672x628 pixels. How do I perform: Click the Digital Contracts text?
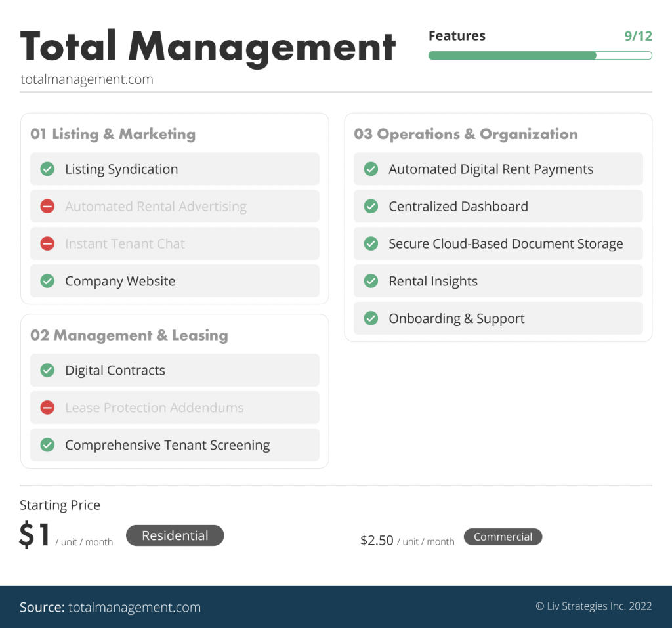(x=115, y=370)
